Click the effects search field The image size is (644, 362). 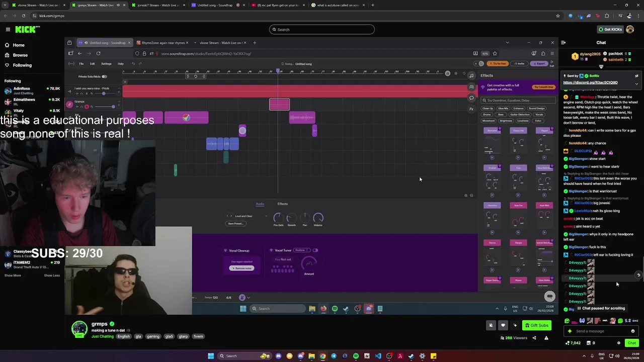click(x=518, y=101)
